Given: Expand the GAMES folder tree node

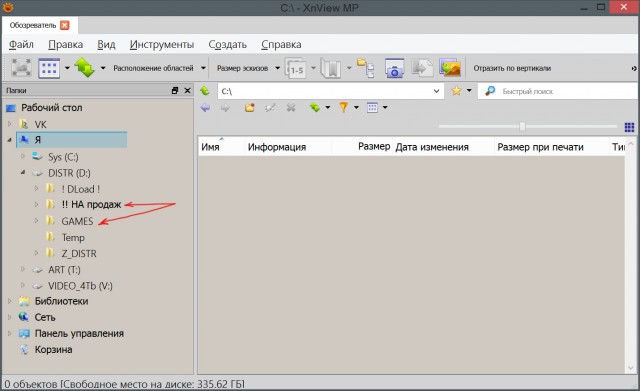Looking at the screenshot, I should click(x=36, y=221).
